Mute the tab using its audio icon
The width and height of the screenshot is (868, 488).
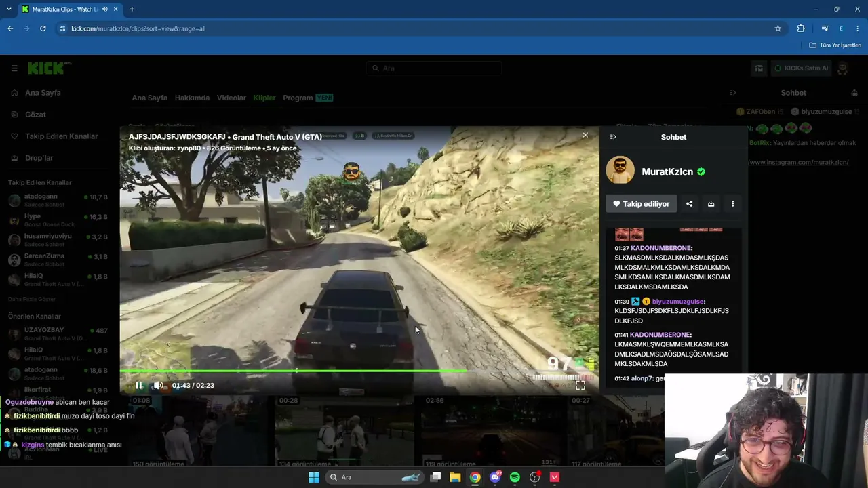[x=104, y=9]
